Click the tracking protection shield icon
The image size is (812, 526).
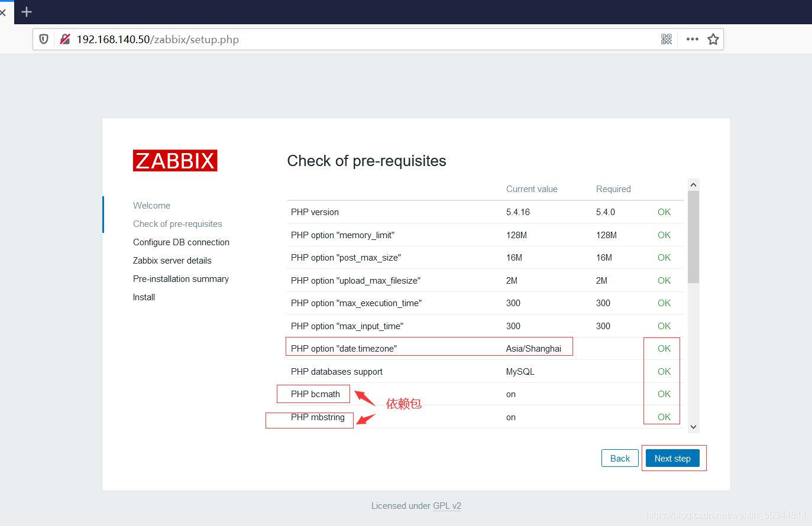pyautogui.click(x=44, y=40)
